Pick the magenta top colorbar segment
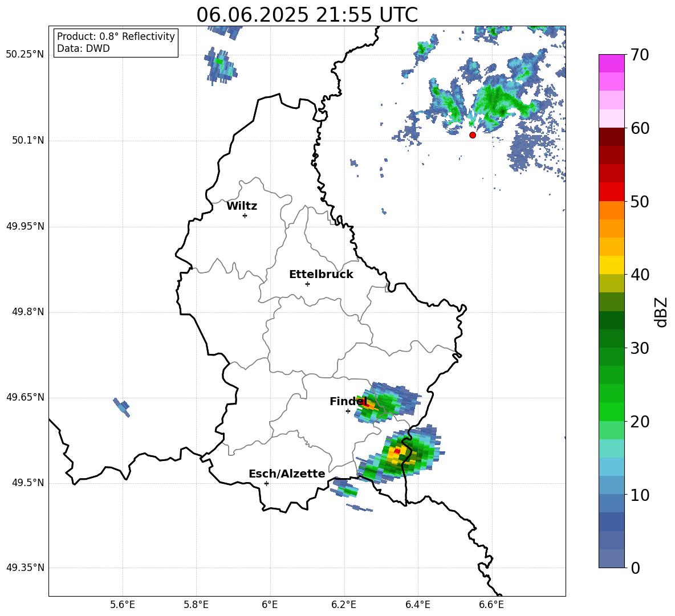This screenshot has height=616, width=675. pyautogui.click(x=611, y=63)
